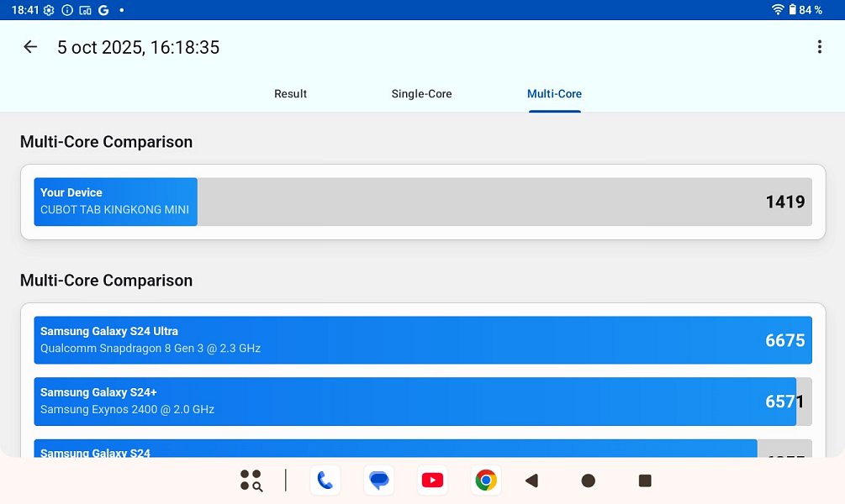Tap the settings gear in status bar
This screenshot has height=504, width=845.
[49, 10]
